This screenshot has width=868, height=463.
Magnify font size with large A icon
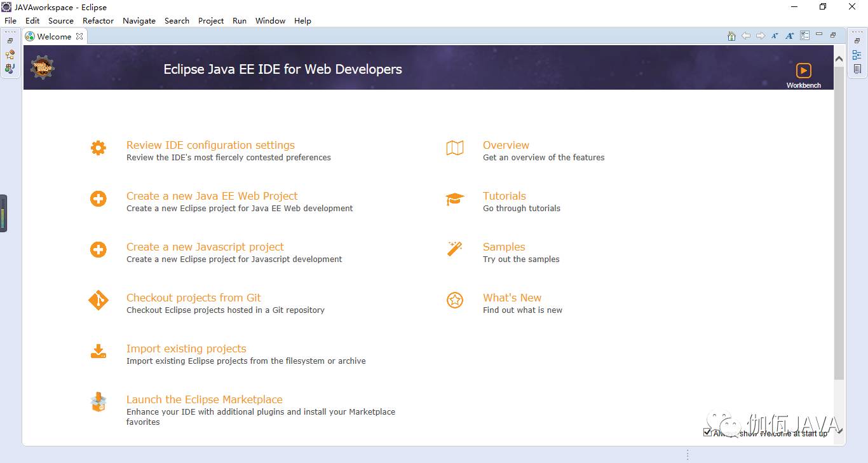pyautogui.click(x=789, y=36)
